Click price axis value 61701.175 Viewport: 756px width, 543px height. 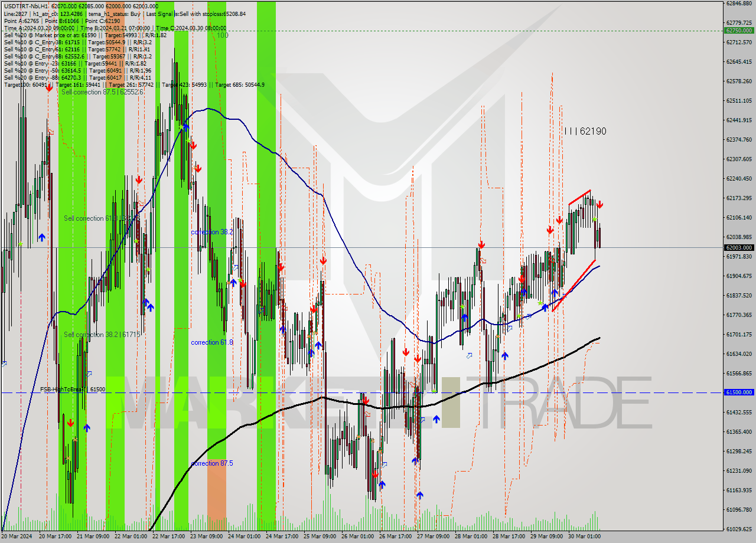coord(739,334)
